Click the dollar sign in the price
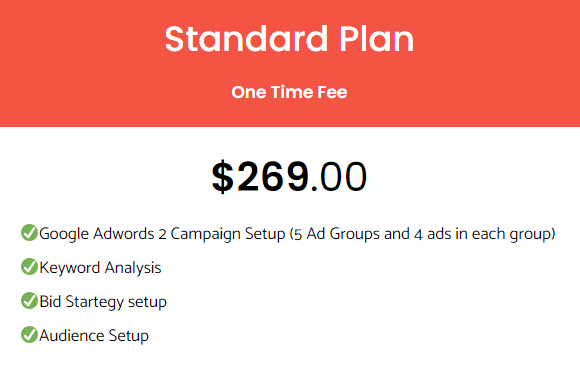Screen dimensions: 580x373 point(223,177)
